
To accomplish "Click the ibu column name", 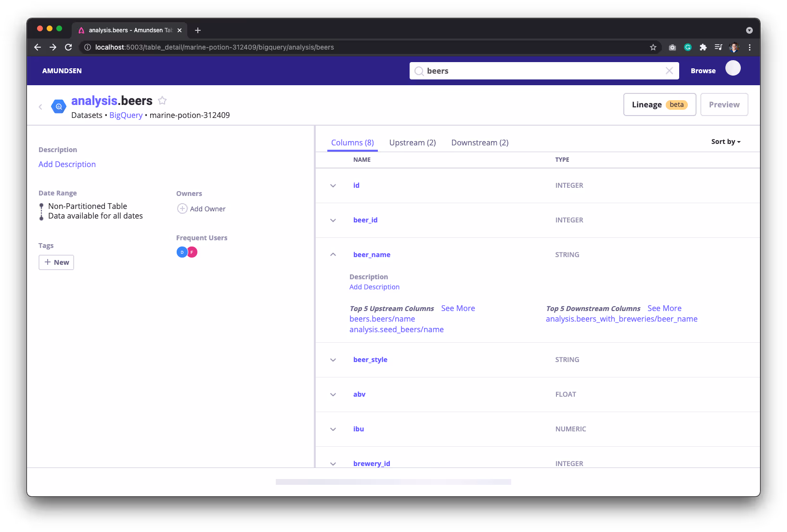I will pos(359,429).
